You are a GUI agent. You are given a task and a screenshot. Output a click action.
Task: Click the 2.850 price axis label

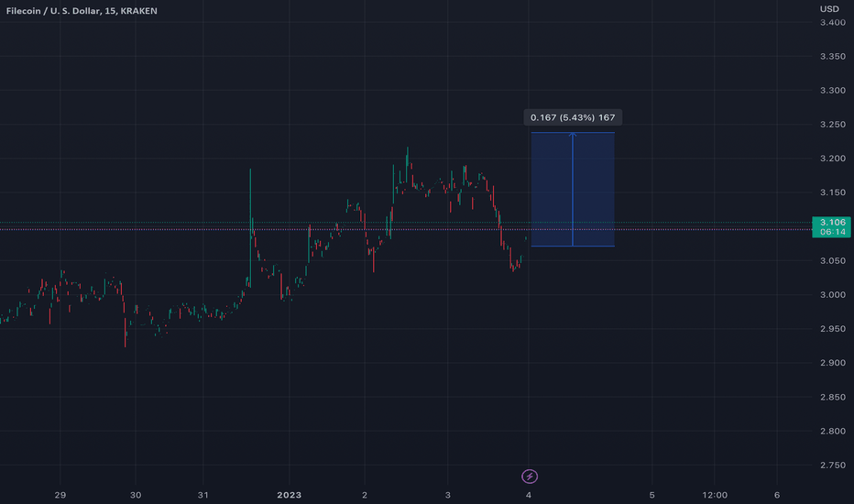[x=833, y=397]
